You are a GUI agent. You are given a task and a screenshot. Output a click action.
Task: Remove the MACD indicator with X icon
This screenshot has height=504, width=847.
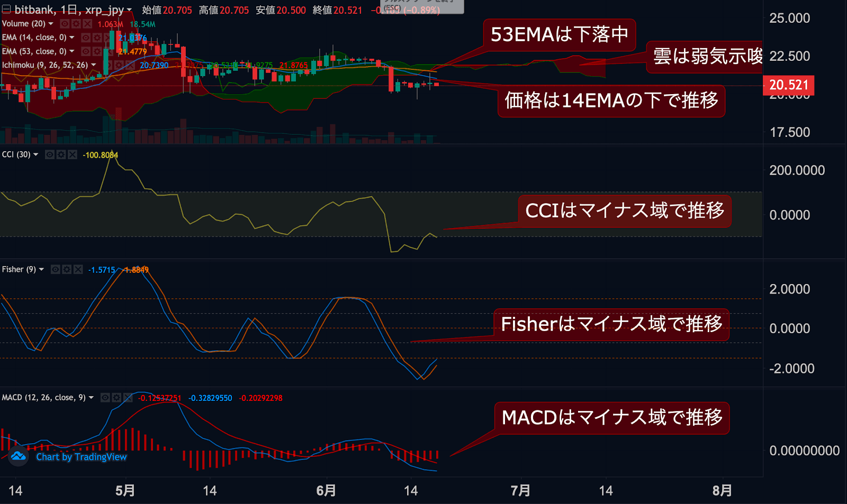[128, 398]
